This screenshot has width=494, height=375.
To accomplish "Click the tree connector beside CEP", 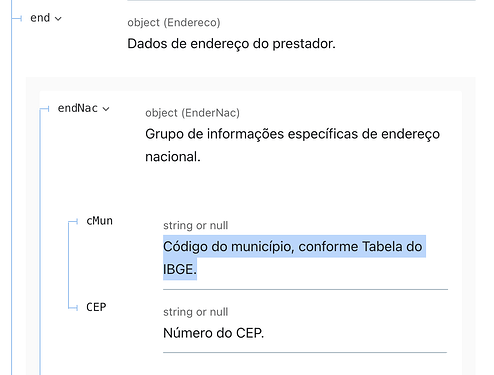I will pos(73,307).
